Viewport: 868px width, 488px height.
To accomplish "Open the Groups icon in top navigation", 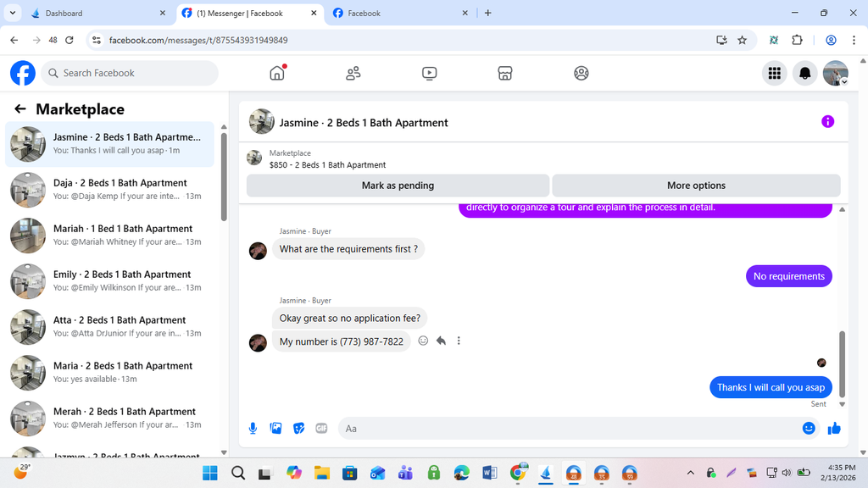I will pos(581,73).
